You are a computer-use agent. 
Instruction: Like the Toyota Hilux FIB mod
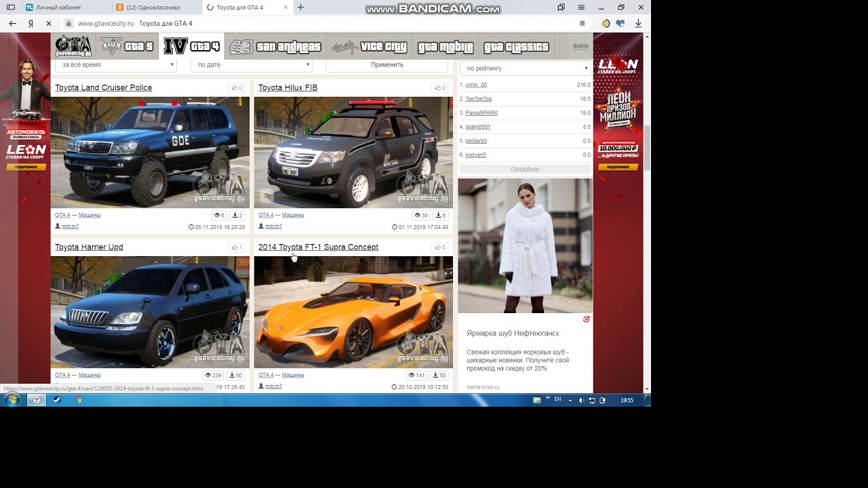point(440,88)
